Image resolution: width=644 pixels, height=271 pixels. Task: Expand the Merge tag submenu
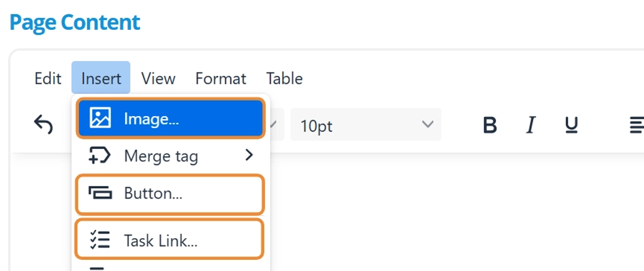pyautogui.click(x=170, y=156)
